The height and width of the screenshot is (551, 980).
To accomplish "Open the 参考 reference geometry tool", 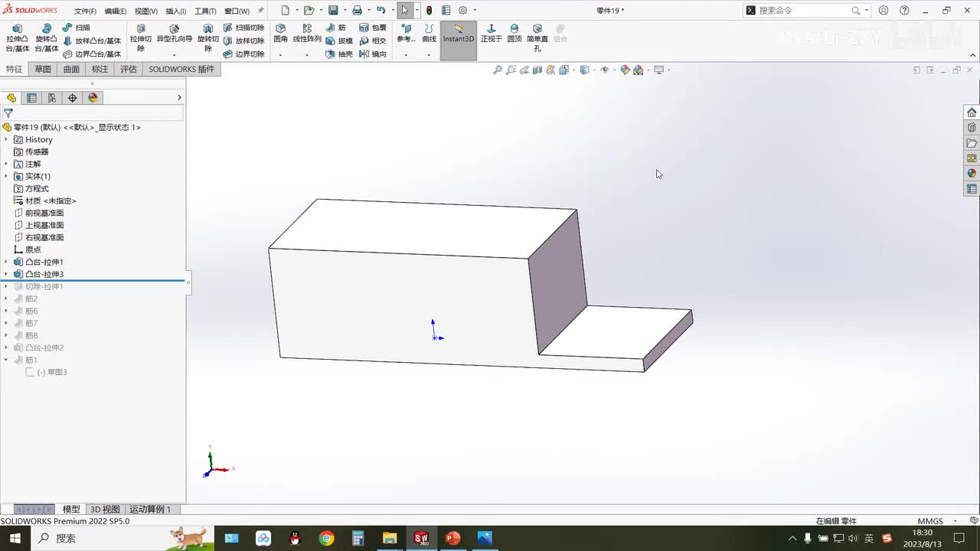I will [x=406, y=34].
